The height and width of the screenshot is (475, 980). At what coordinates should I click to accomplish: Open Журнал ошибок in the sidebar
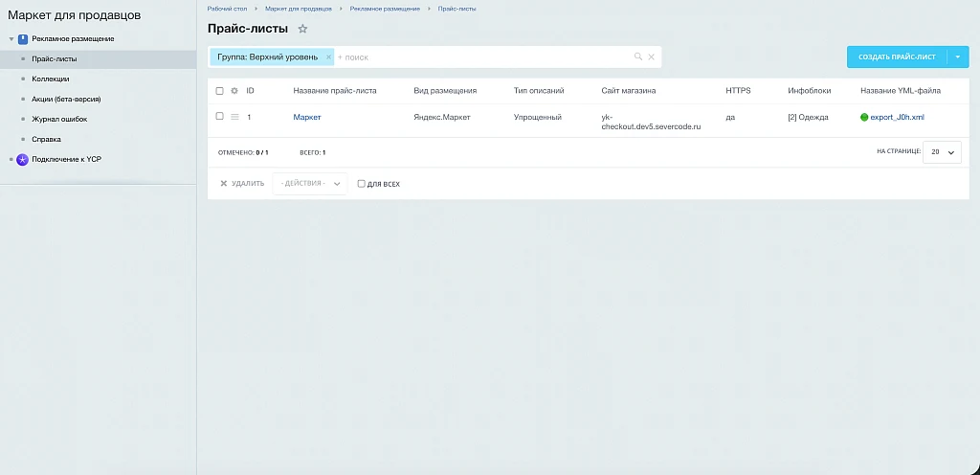pos(59,120)
